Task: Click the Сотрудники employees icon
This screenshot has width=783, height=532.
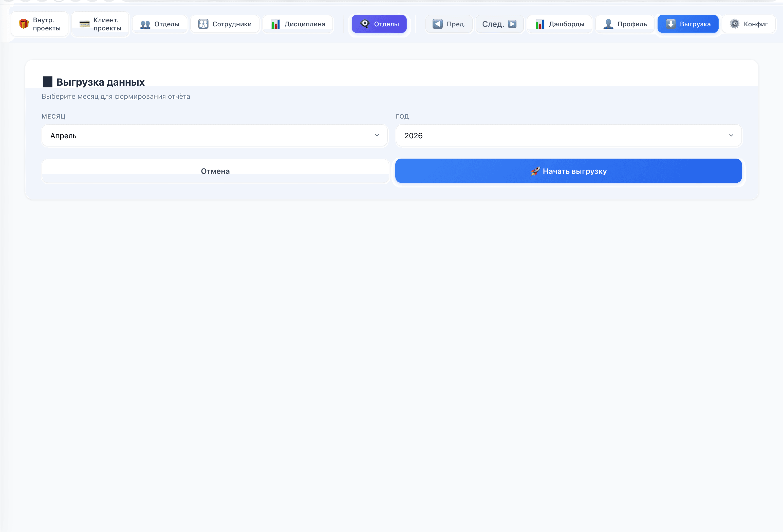Action: [x=203, y=24]
